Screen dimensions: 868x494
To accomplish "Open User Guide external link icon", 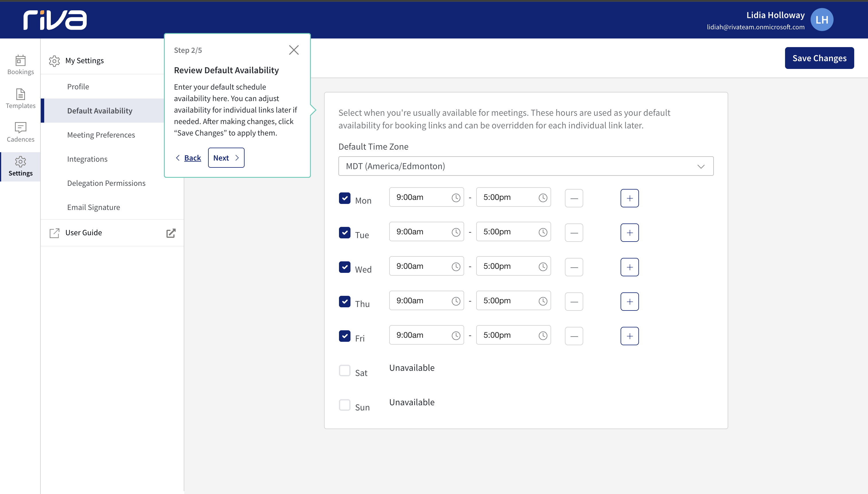I will click(171, 233).
